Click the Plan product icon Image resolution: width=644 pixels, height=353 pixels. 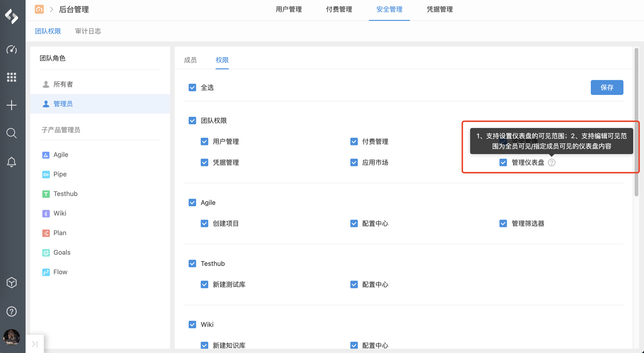pyautogui.click(x=46, y=233)
